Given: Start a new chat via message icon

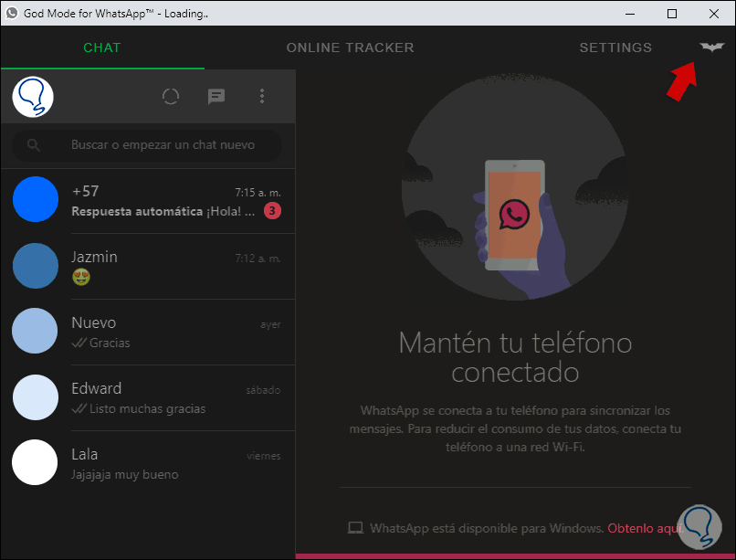Looking at the screenshot, I should pyautogui.click(x=216, y=96).
